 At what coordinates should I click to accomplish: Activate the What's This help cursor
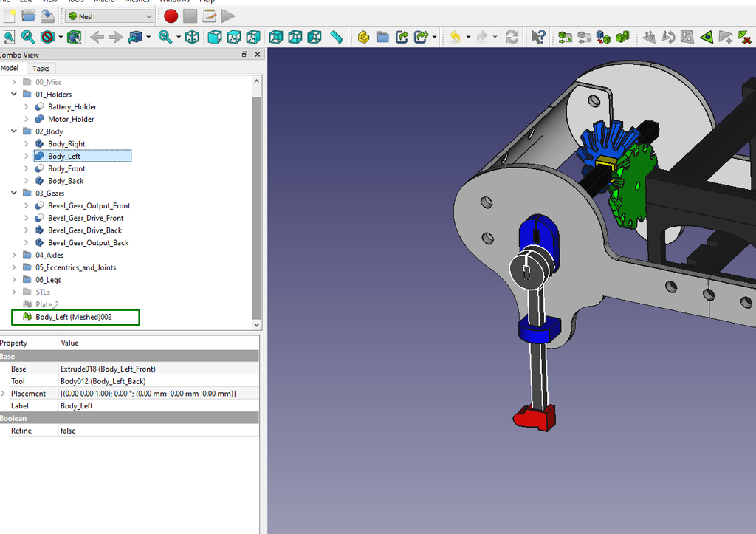537,37
